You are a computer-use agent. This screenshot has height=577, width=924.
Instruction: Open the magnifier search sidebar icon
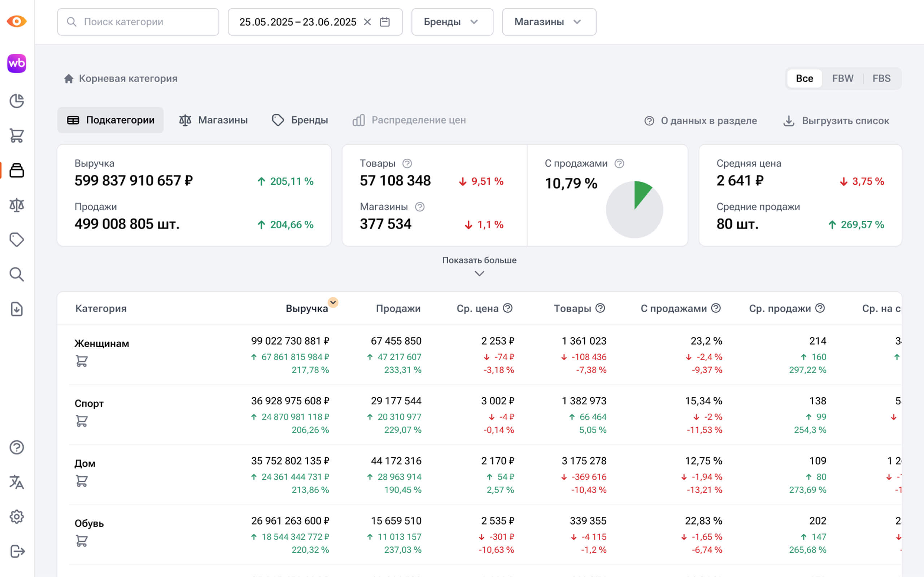point(16,274)
